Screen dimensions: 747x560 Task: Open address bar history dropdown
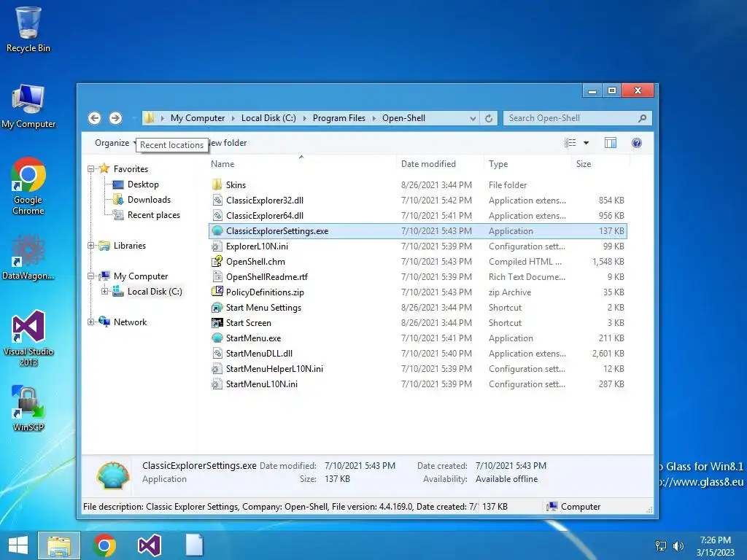coord(473,118)
